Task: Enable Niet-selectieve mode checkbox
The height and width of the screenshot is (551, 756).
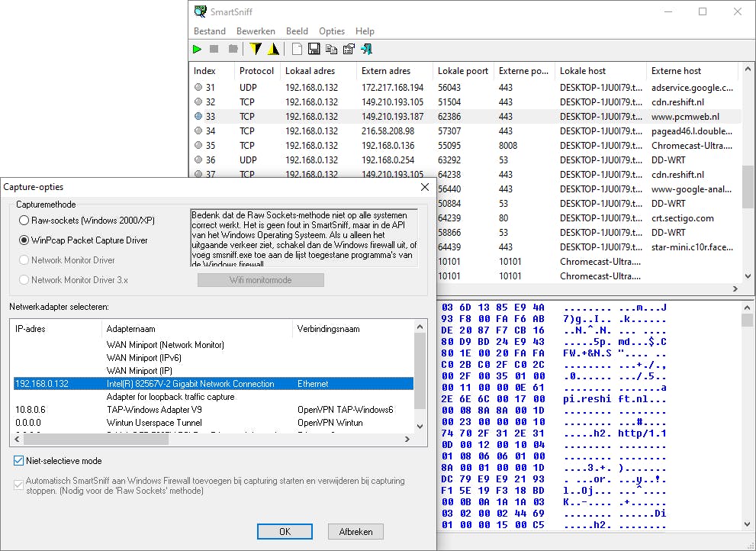Action: pos(17,459)
